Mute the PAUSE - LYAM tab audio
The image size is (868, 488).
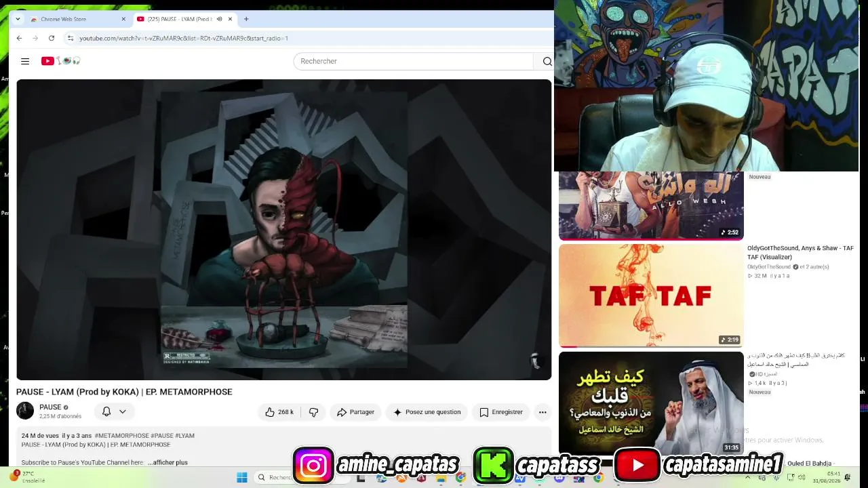[219, 19]
